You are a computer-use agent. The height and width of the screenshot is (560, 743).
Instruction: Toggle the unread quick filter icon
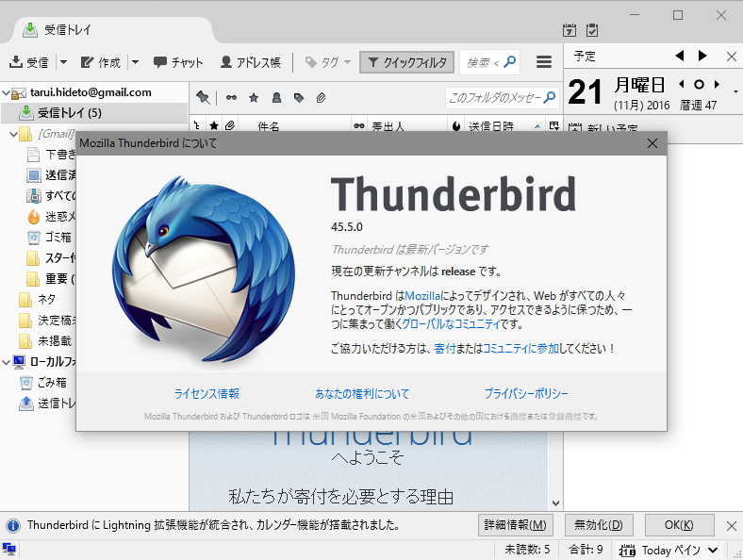coord(231,98)
